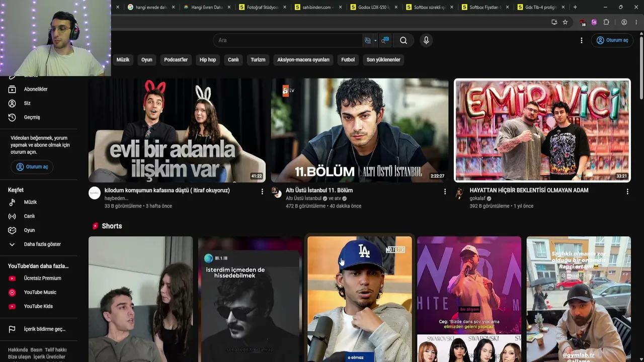Select the Müzik filter chip
This screenshot has height=362, width=644.
pos(123,60)
